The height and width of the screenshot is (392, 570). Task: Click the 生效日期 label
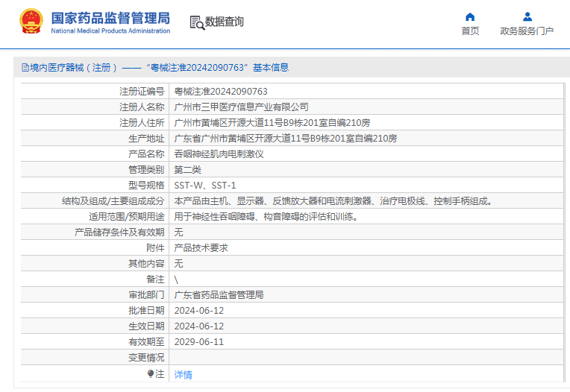[146, 326]
